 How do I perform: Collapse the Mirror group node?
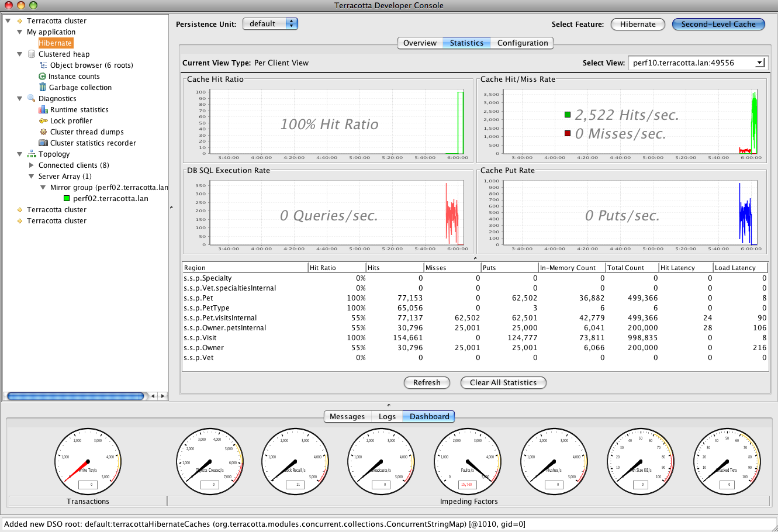(43, 188)
